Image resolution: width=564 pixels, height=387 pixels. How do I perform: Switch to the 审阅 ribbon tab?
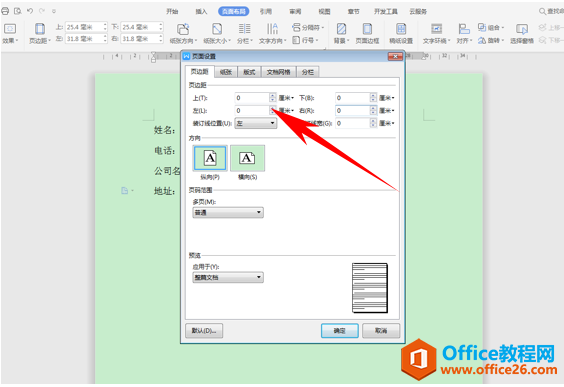pyautogui.click(x=295, y=12)
